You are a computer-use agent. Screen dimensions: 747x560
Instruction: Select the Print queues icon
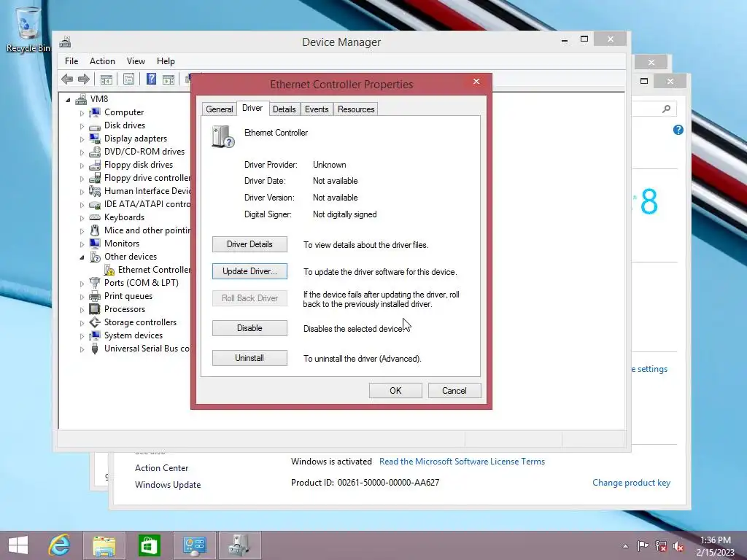tap(95, 296)
